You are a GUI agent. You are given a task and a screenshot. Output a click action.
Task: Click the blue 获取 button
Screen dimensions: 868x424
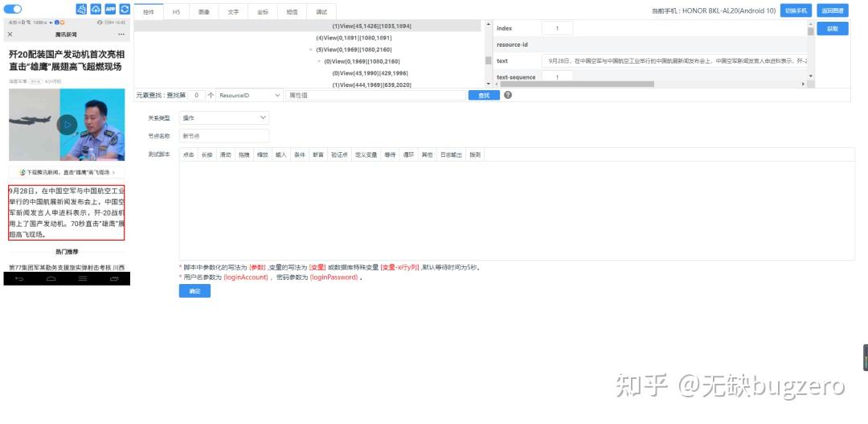(x=833, y=29)
